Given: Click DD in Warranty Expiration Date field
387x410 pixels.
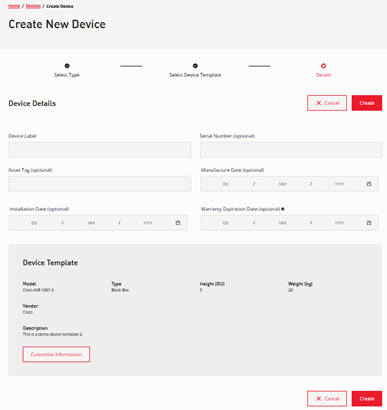Looking at the screenshot, I should point(226,223).
